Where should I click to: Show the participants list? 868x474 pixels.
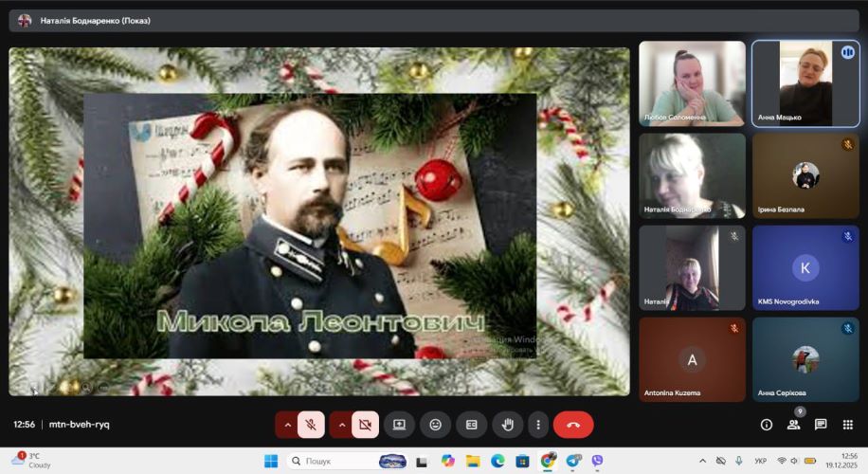coord(793,425)
